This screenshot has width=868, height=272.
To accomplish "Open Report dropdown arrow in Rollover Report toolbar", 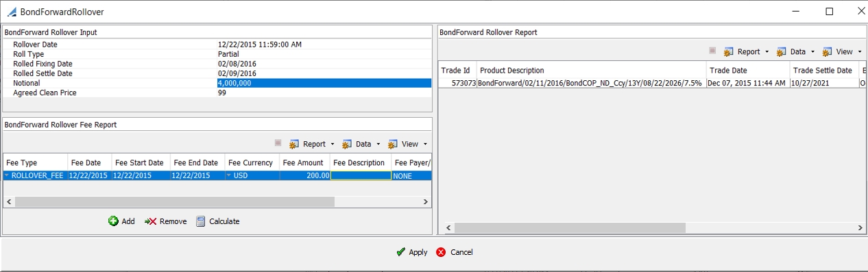I will (767, 52).
